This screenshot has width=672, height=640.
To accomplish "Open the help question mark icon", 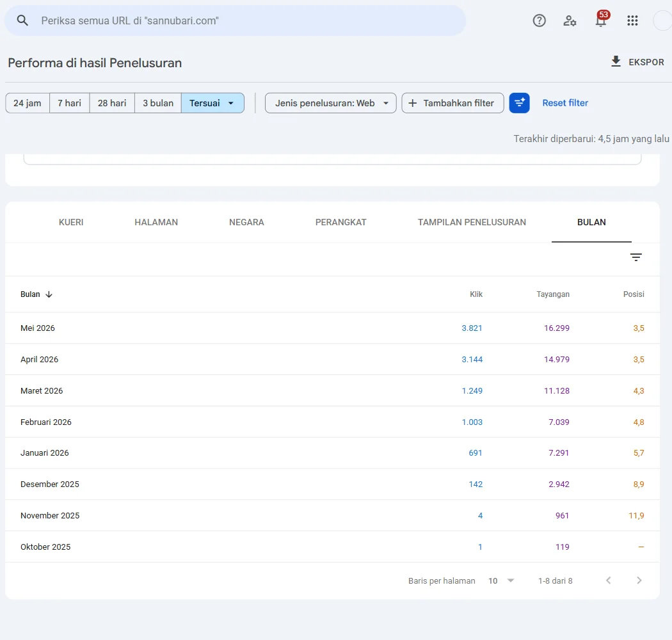I will pyautogui.click(x=539, y=20).
